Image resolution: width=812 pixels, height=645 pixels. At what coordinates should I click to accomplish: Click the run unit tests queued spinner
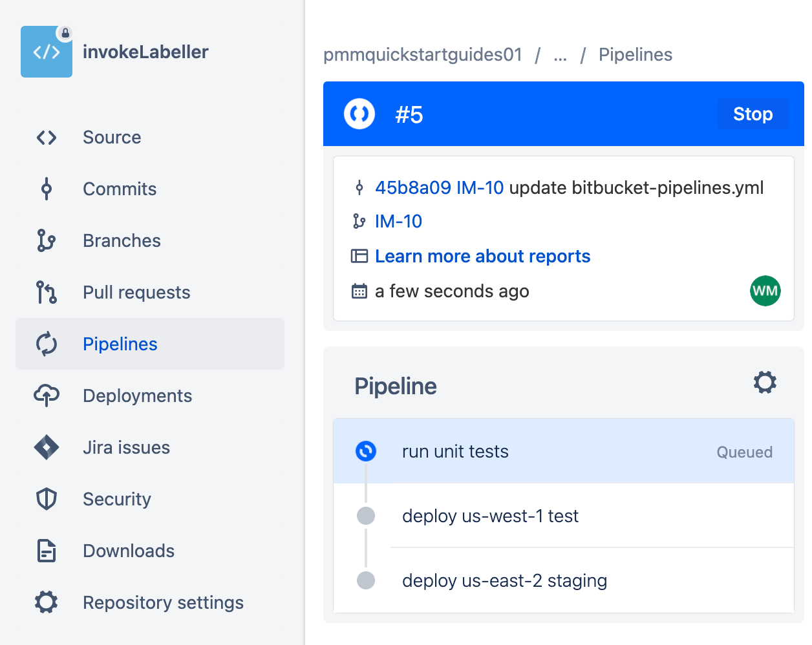pos(366,451)
